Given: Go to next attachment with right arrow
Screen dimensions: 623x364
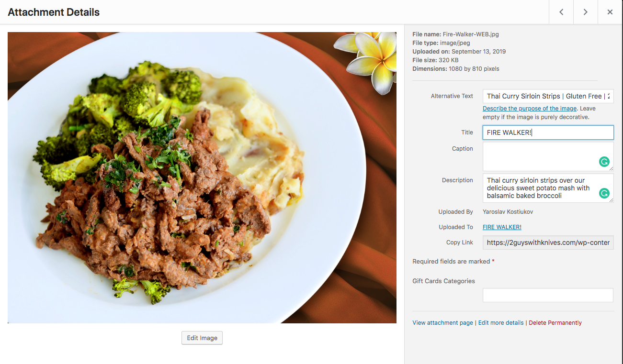Looking at the screenshot, I should pos(586,12).
